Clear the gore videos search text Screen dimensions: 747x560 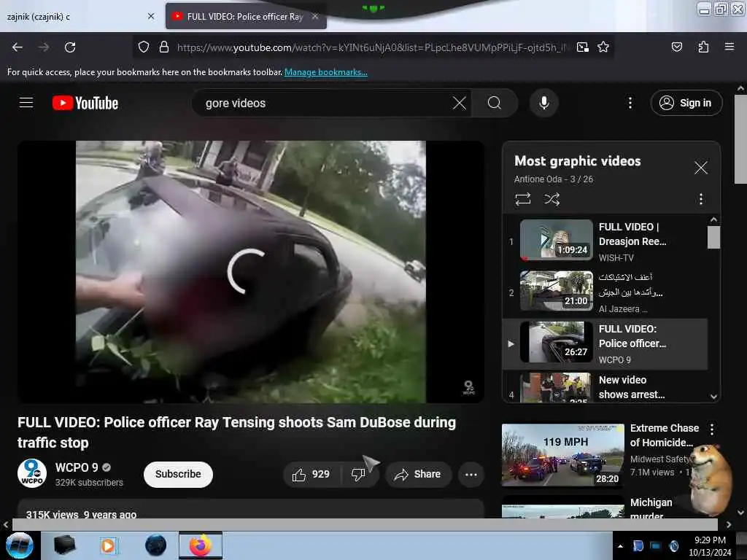[x=460, y=103]
